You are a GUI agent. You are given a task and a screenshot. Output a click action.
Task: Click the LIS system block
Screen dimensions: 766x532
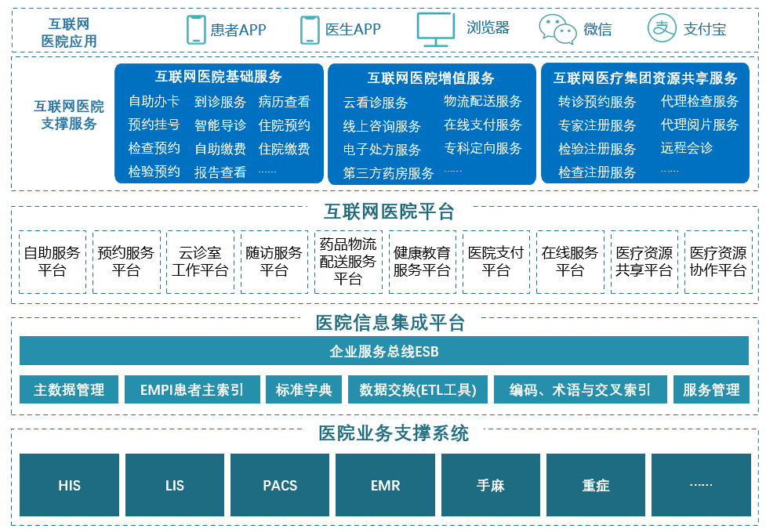pyautogui.click(x=175, y=485)
